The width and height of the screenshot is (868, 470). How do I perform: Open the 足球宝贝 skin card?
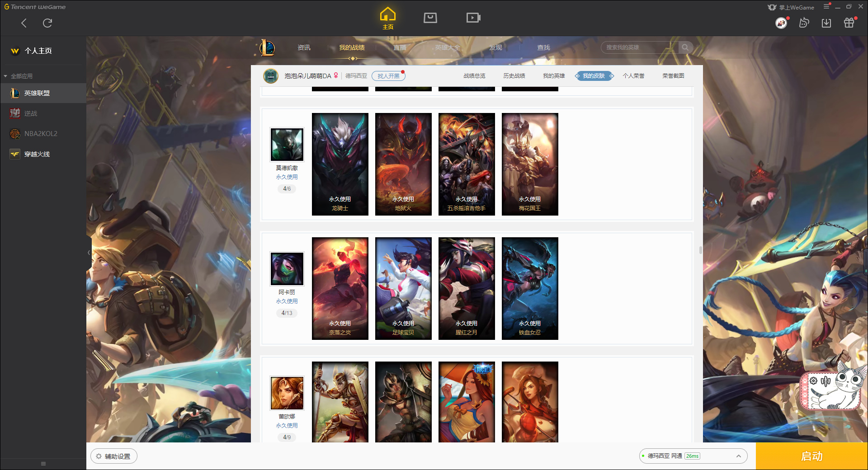click(x=403, y=288)
